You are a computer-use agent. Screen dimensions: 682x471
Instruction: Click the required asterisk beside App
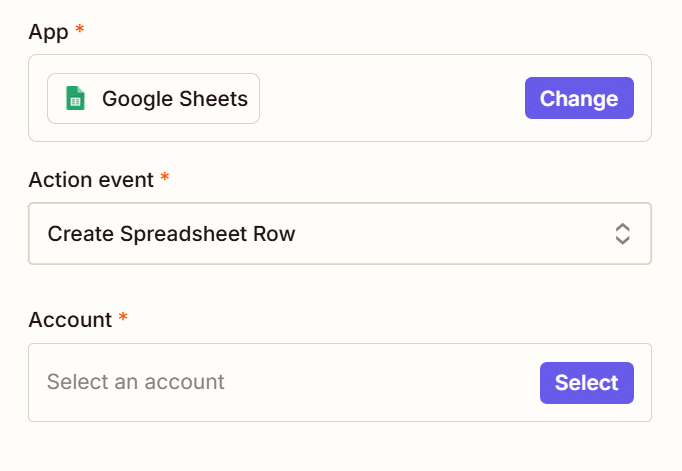point(80,31)
